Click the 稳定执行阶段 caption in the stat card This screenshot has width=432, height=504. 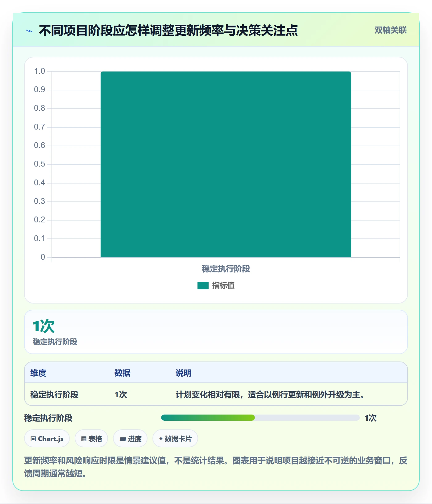[x=55, y=342]
